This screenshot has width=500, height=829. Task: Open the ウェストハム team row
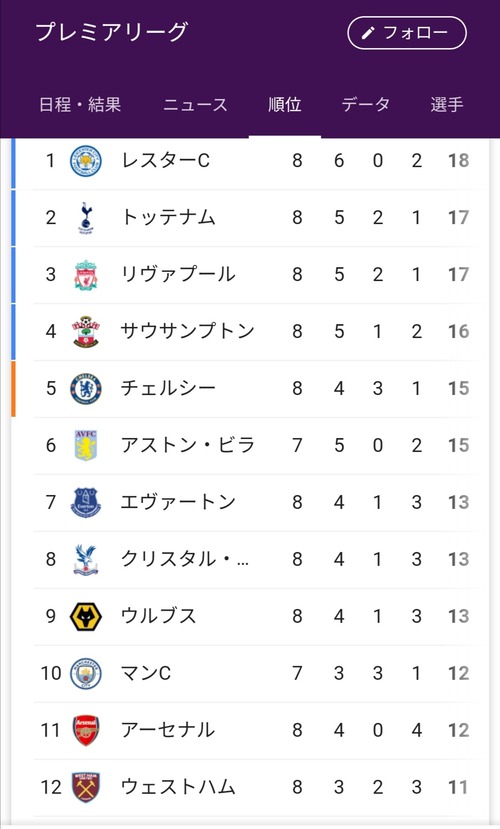coord(256,787)
